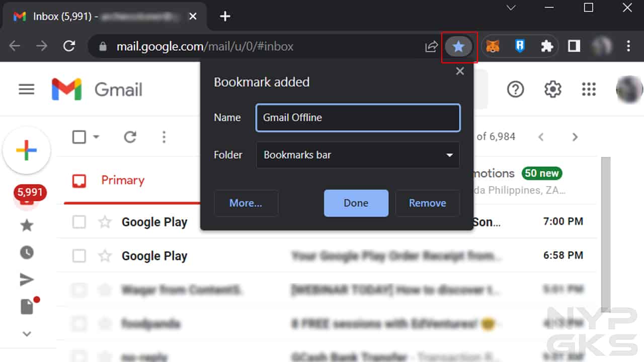Edit the bookmark Name field
This screenshot has height=362, width=644.
[358, 118]
